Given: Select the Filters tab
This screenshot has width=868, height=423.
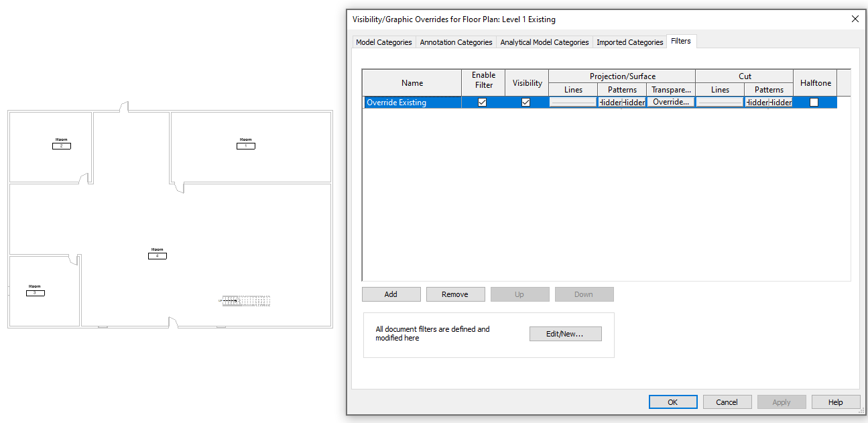Looking at the screenshot, I should 681,41.
